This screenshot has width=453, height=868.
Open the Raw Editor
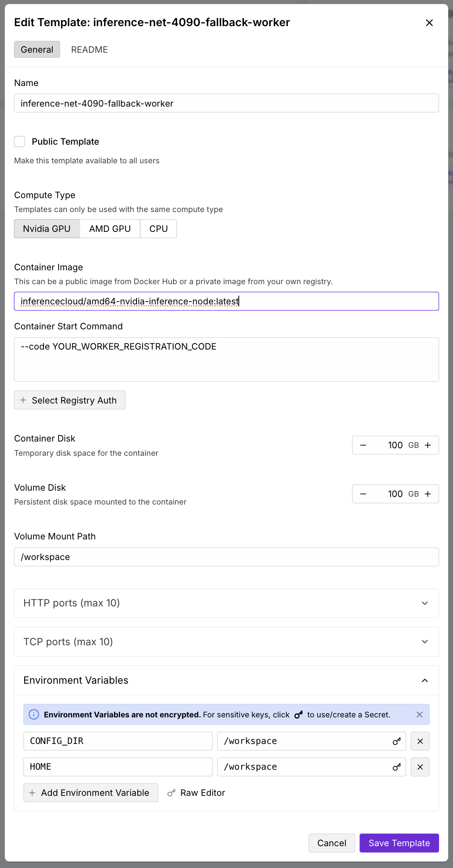pyautogui.click(x=196, y=793)
